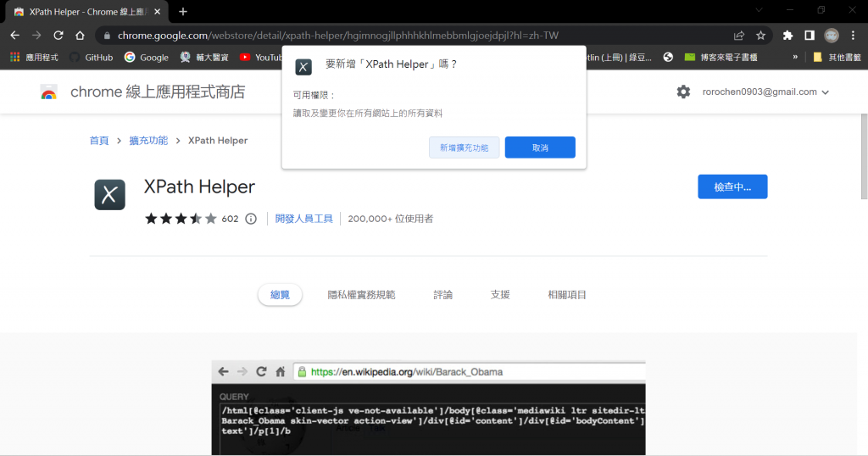The image size is (868, 456).
Task: Open a new tab with plus button
Action: pyautogui.click(x=183, y=11)
